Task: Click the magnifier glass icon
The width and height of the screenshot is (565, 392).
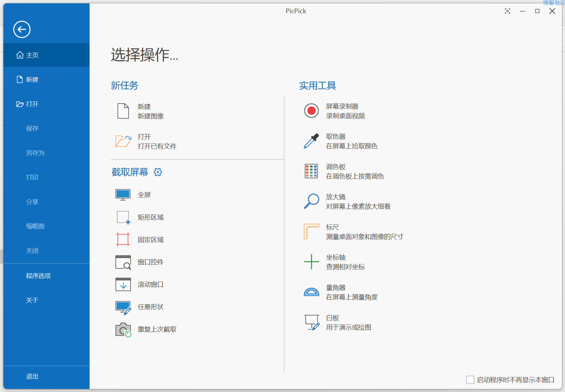Action: pos(311,201)
